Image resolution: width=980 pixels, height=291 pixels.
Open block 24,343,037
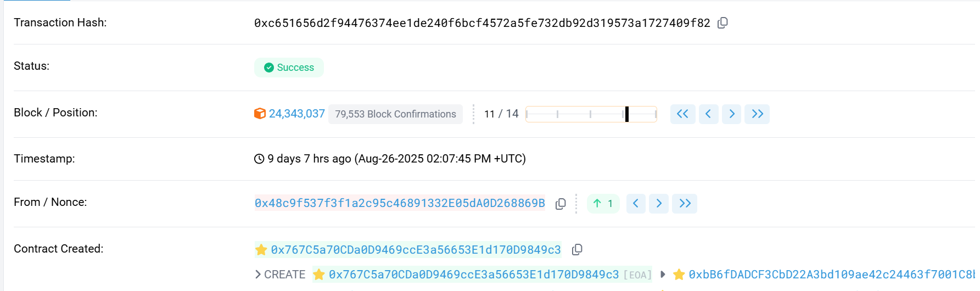click(297, 114)
